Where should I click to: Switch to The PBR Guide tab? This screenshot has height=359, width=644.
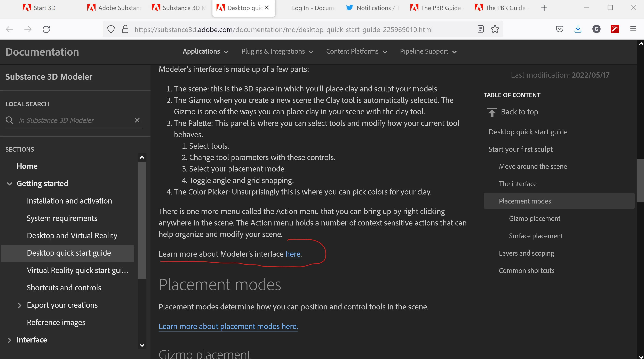pyautogui.click(x=441, y=8)
